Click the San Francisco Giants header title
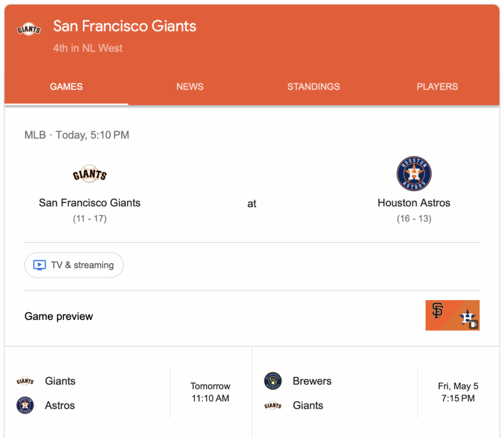The image size is (504, 438). click(125, 26)
